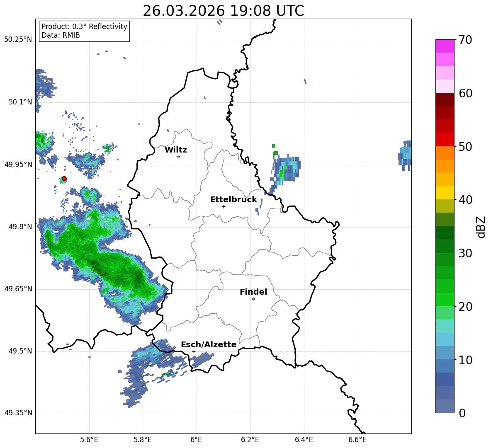Click the 5.8°E longitude label
This screenshot has height=448, width=491.
click(143, 440)
